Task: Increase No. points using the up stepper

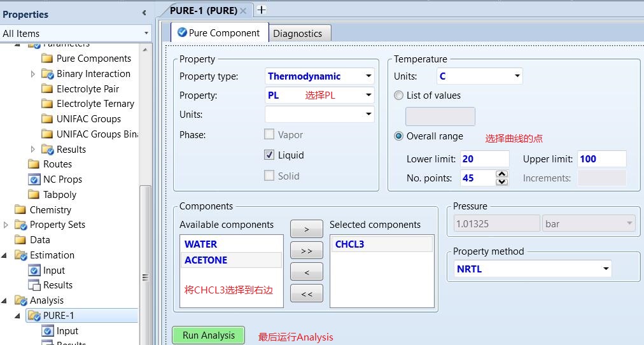Action: click(501, 174)
